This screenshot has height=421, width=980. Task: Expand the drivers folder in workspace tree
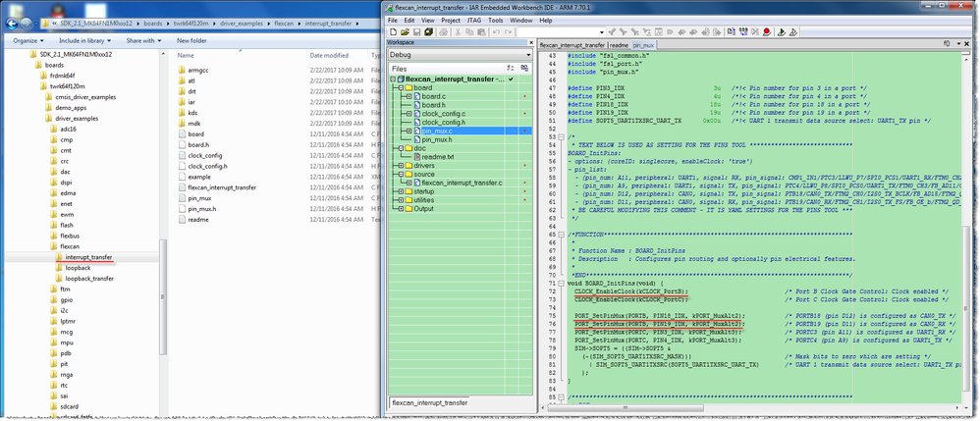(400, 166)
